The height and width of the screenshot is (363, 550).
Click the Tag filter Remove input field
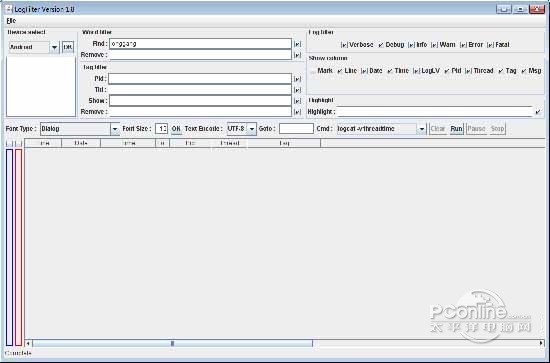[200, 112]
